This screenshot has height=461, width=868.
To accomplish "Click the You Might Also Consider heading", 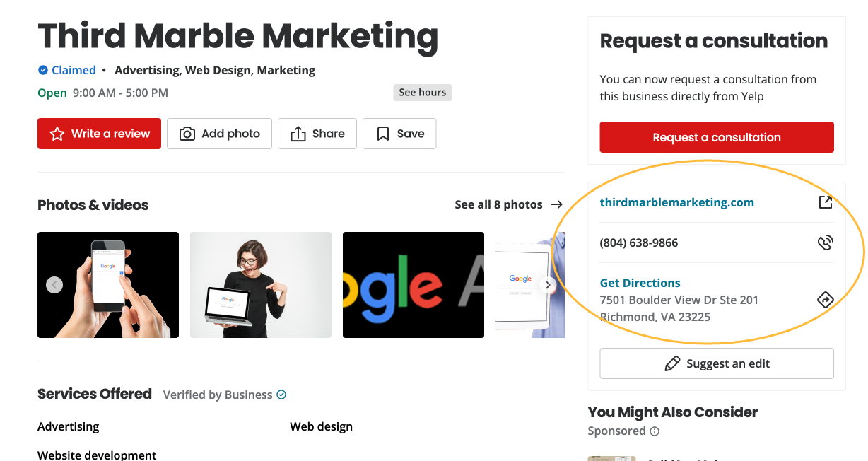I will 673,412.
